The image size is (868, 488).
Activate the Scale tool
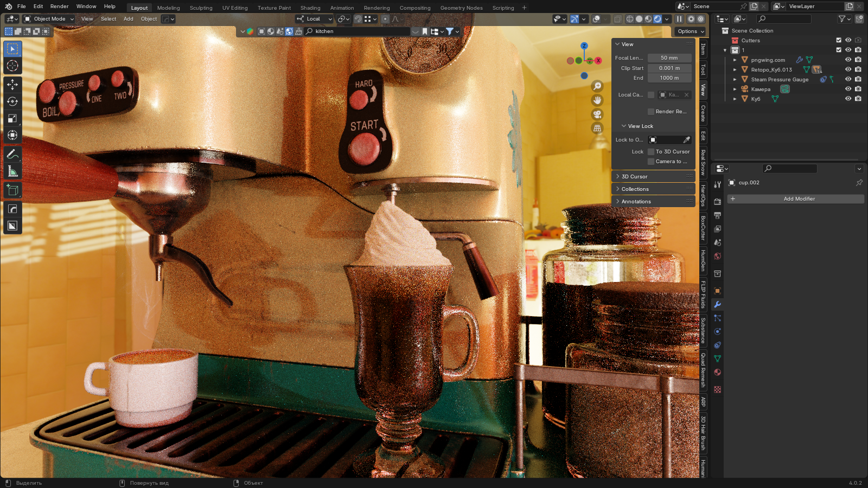click(x=12, y=118)
